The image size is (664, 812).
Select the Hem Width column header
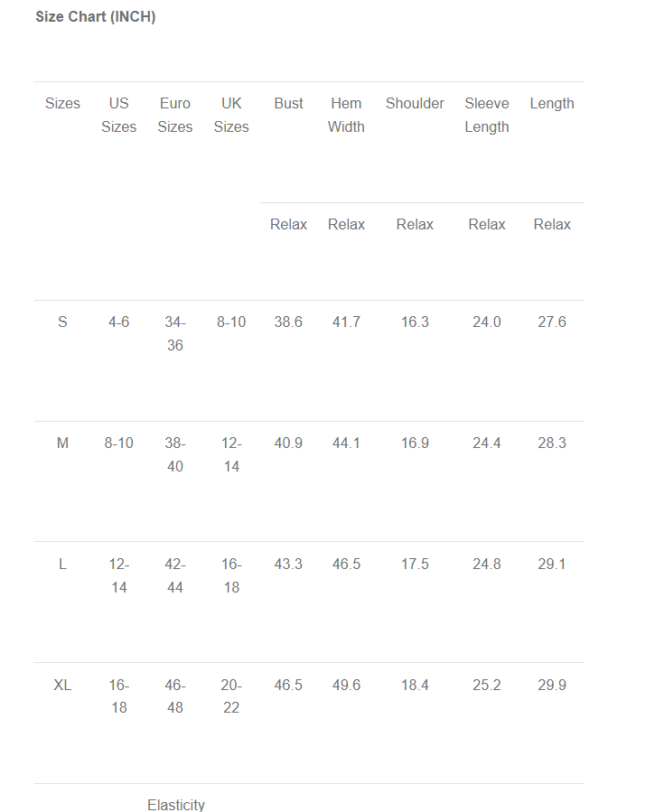click(346, 115)
